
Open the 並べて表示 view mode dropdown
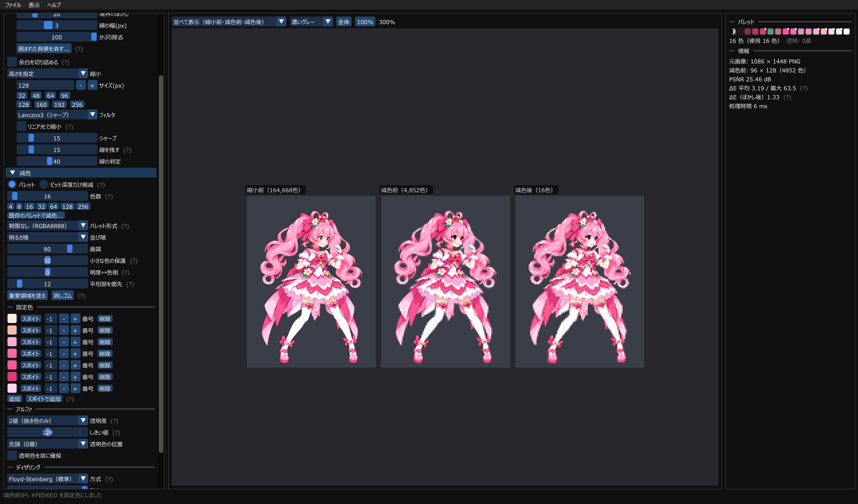point(229,22)
